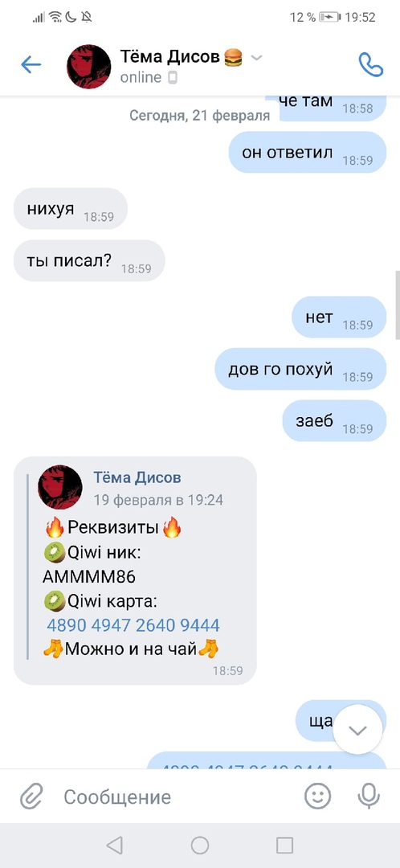
Task: Open the attachment paperclip menu
Action: (x=31, y=797)
